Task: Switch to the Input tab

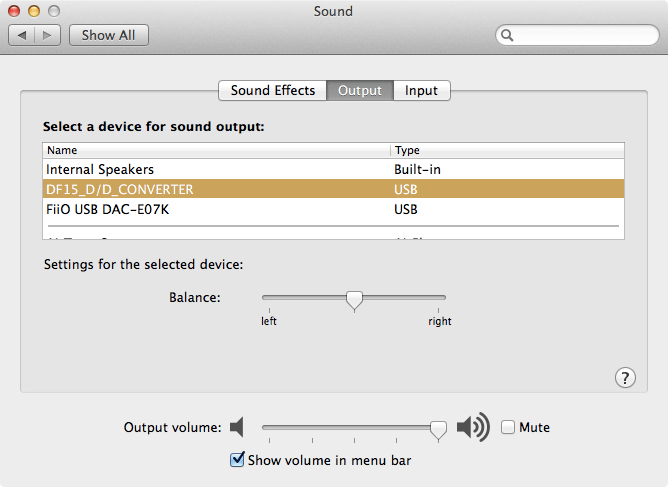Action: 421,90
